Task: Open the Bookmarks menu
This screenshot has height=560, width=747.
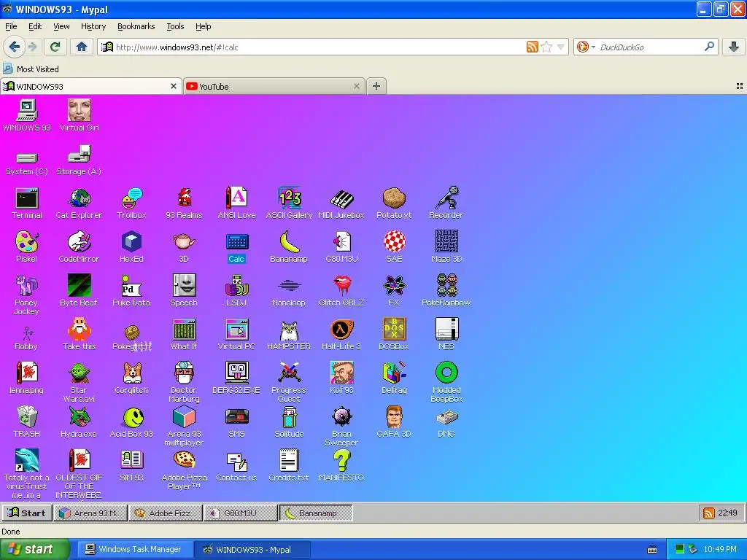Action: [136, 26]
